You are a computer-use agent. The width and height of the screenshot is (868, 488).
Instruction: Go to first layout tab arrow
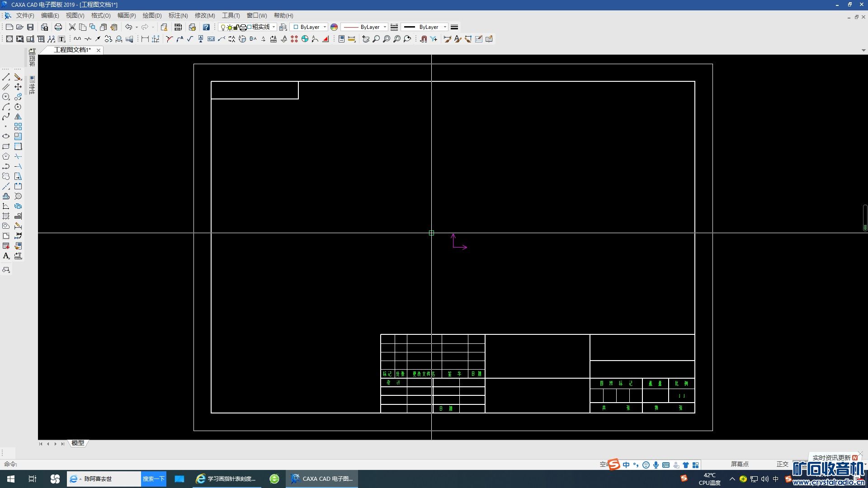(x=41, y=444)
